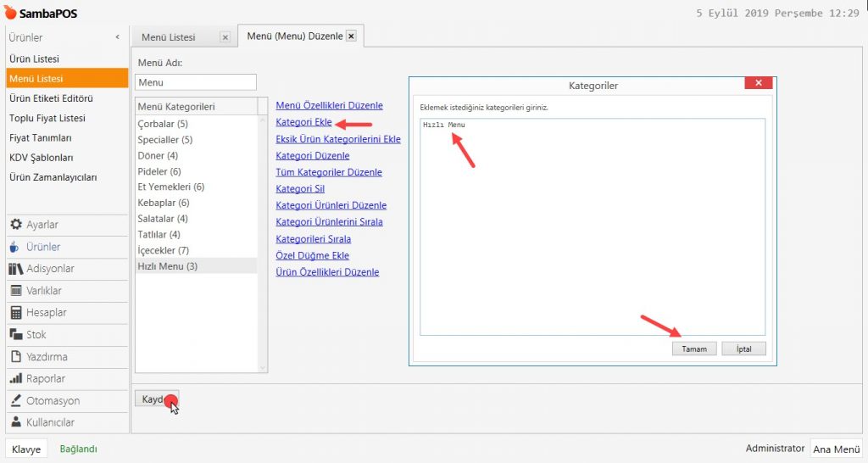Select Hızlı Menu (3) category

pyautogui.click(x=168, y=266)
